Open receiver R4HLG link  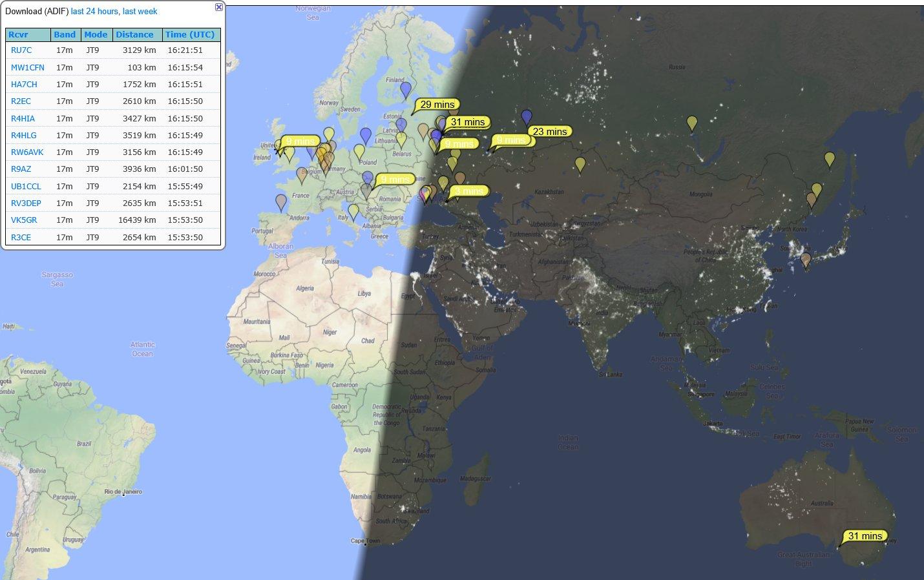tap(24, 136)
